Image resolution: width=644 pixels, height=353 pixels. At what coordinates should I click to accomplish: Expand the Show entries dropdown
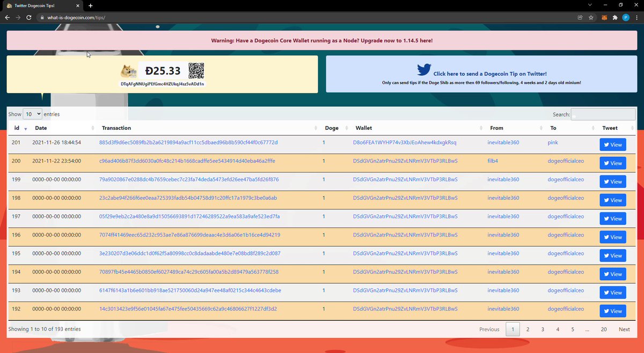point(33,114)
